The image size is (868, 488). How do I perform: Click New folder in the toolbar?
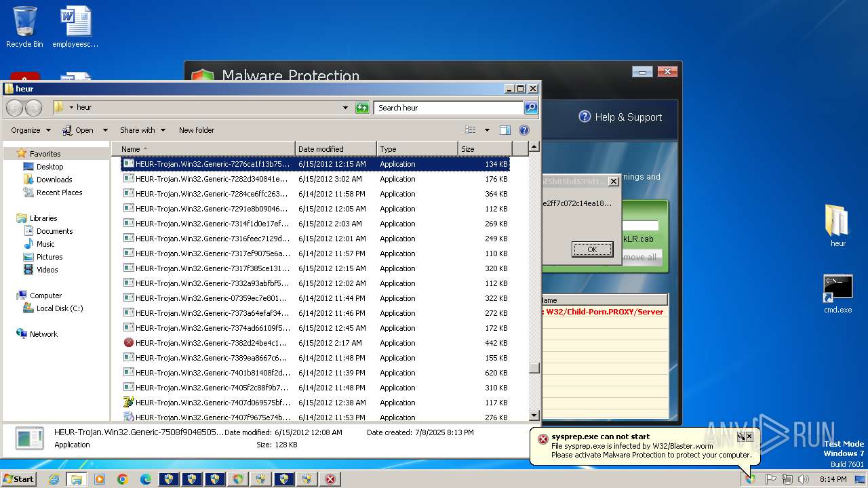[x=197, y=130]
